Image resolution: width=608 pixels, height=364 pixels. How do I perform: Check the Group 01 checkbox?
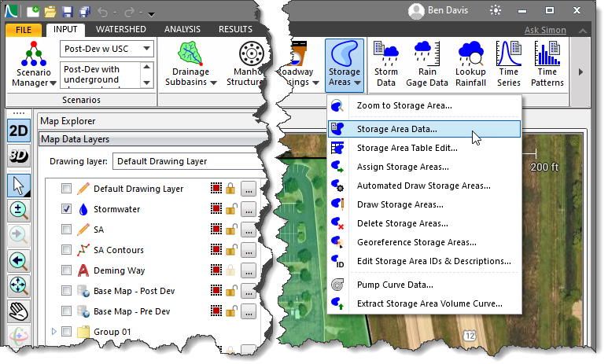coord(66,332)
